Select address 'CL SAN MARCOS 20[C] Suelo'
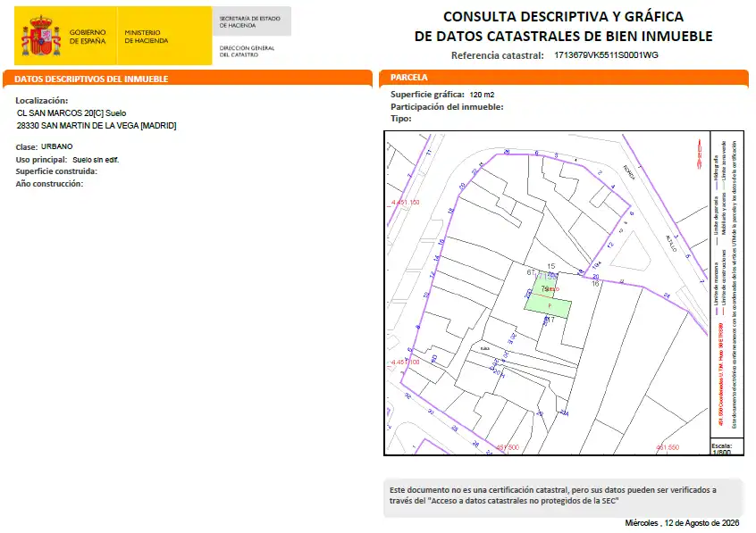756x533 pixels. [x=71, y=113]
